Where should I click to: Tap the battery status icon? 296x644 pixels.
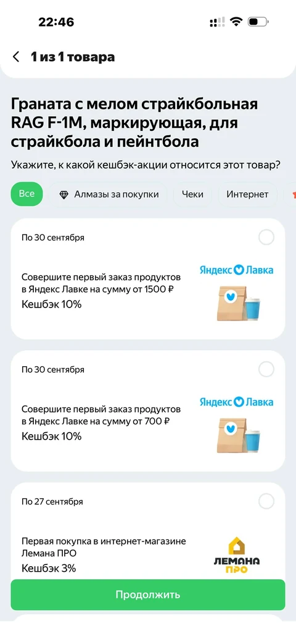(258, 22)
